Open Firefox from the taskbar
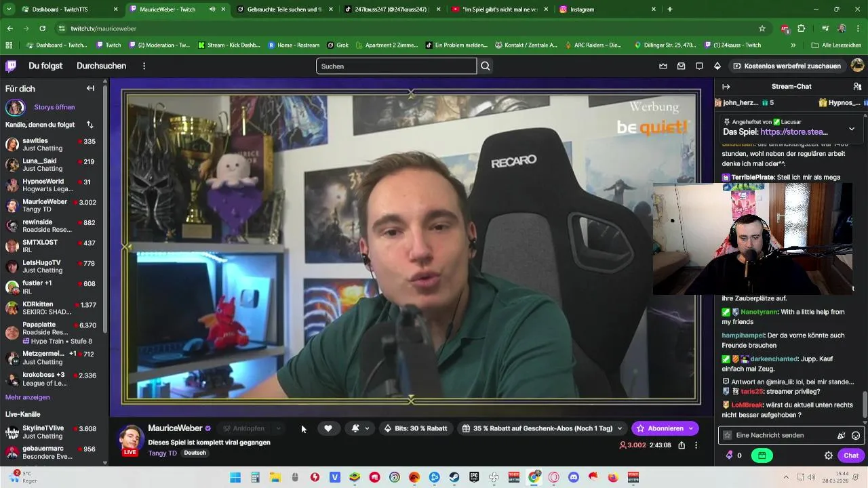868x488 pixels. click(613, 477)
